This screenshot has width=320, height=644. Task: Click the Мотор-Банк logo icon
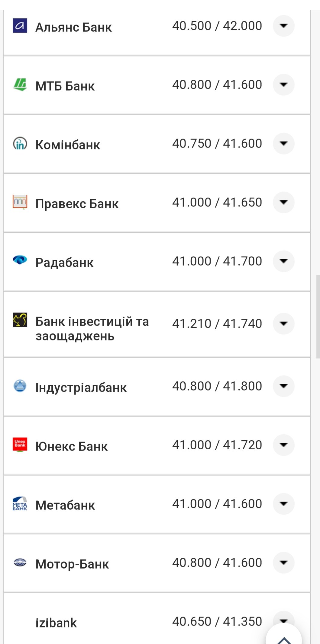20,563
